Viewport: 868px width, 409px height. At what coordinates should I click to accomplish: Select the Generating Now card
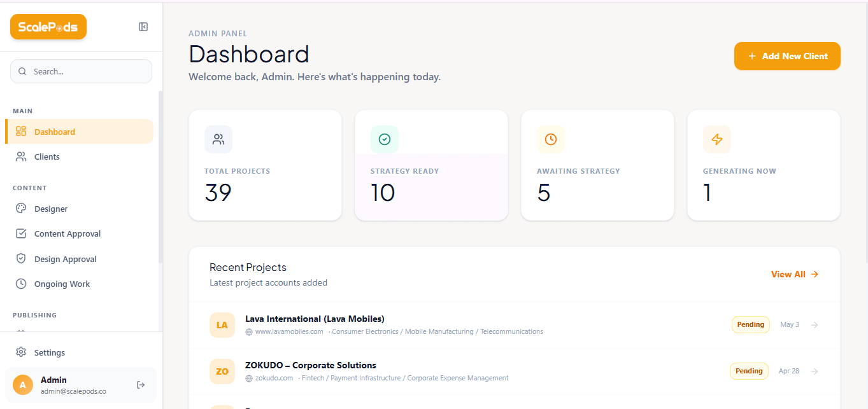pos(764,165)
